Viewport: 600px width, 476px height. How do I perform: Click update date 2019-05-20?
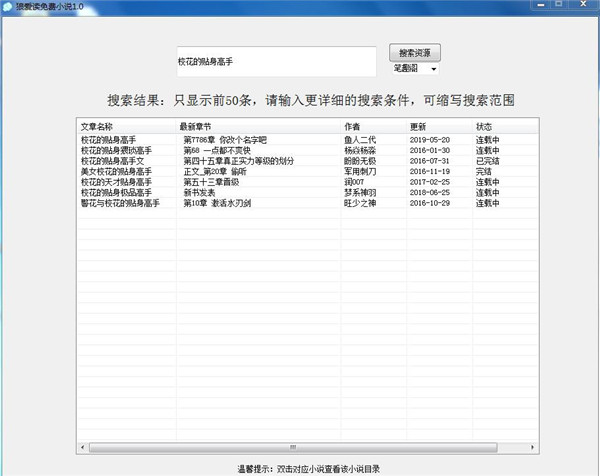[430, 140]
